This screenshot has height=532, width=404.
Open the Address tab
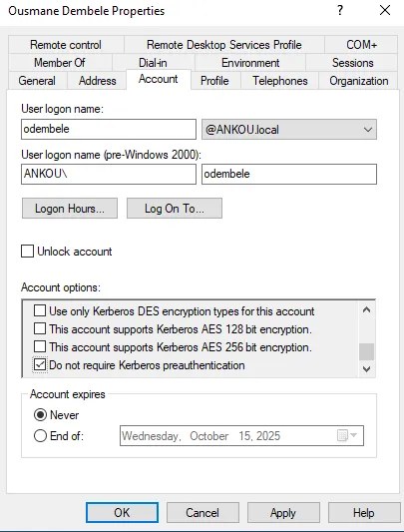click(x=98, y=81)
